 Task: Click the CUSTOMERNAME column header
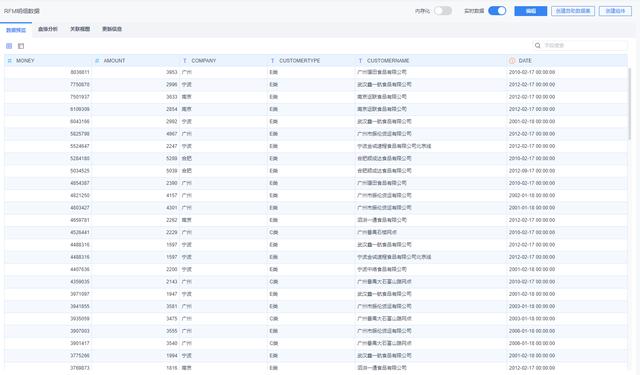click(x=431, y=60)
